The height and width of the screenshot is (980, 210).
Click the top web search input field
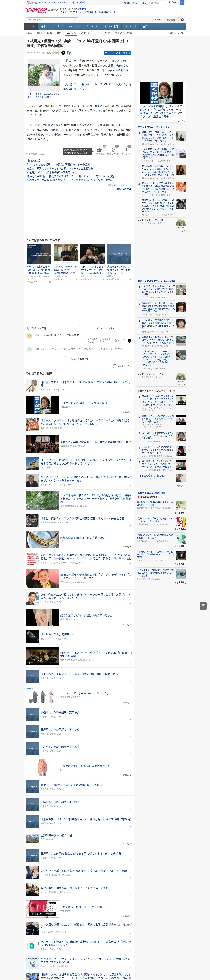click(x=157, y=3)
